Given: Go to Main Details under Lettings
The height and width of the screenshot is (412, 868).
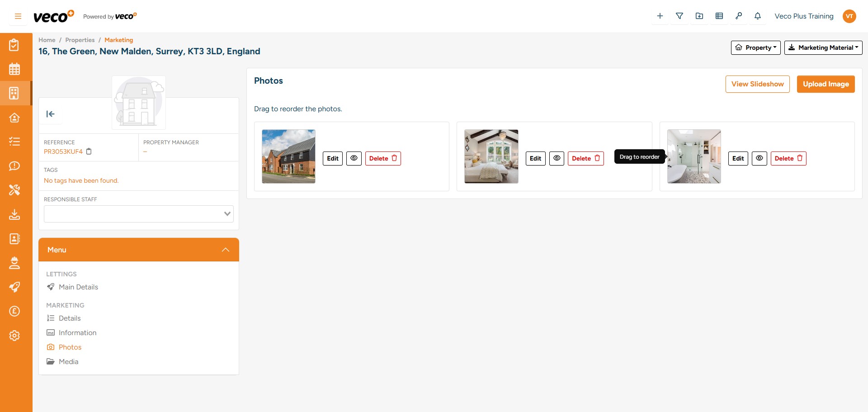Looking at the screenshot, I should tap(78, 287).
